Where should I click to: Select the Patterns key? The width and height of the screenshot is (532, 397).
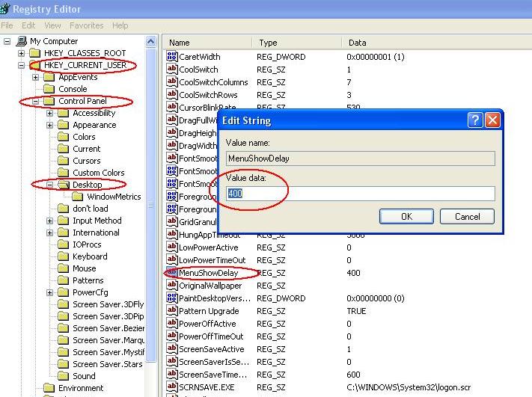[88, 280]
